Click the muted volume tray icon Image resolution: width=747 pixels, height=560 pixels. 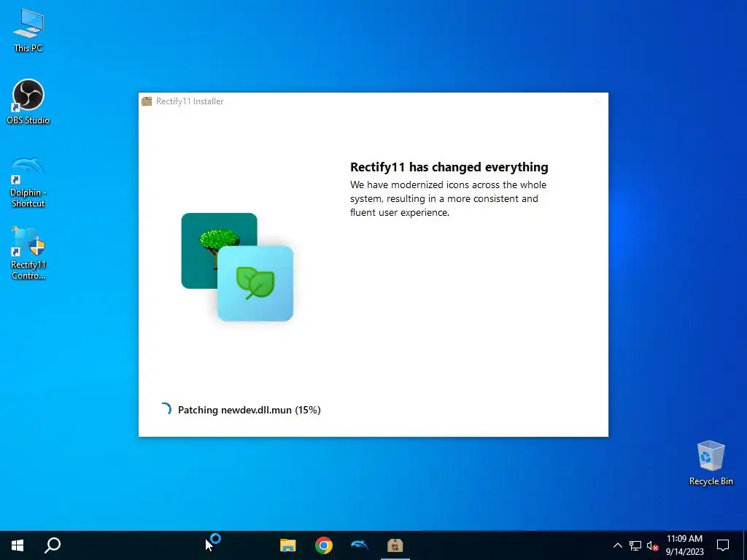pos(653,545)
